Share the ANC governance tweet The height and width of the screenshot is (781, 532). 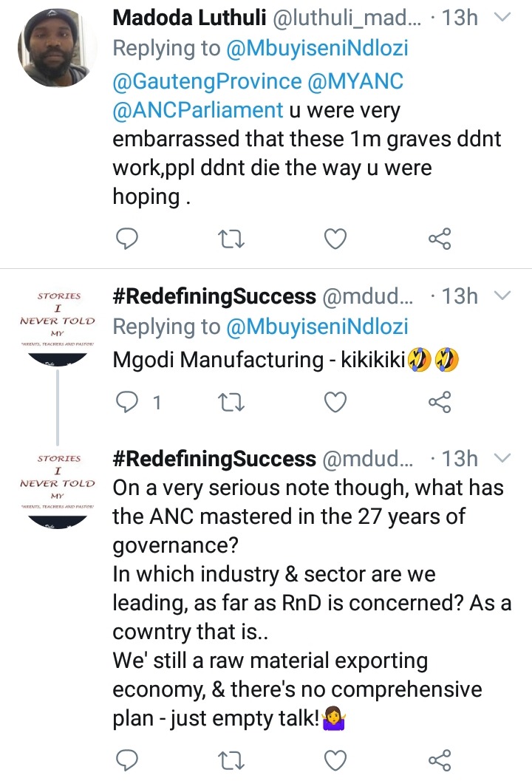point(440,760)
